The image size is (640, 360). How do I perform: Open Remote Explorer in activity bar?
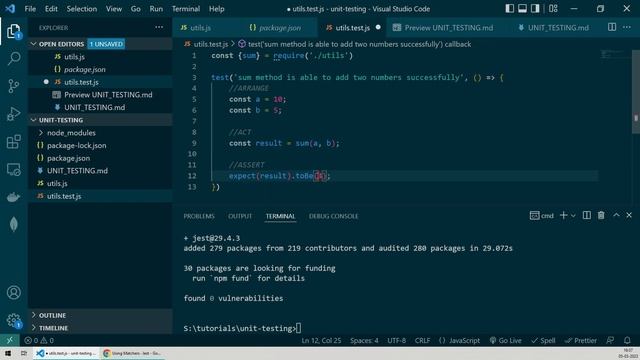click(x=13, y=169)
